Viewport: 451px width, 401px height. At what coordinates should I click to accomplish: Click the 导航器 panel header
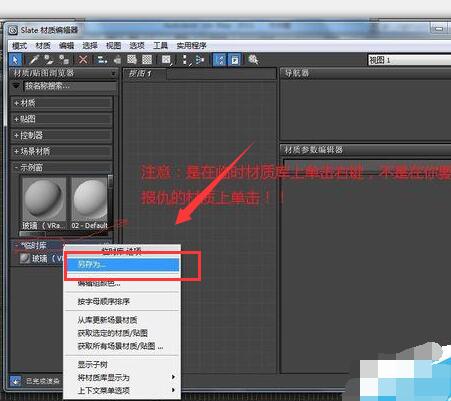pyautogui.click(x=365, y=73)
